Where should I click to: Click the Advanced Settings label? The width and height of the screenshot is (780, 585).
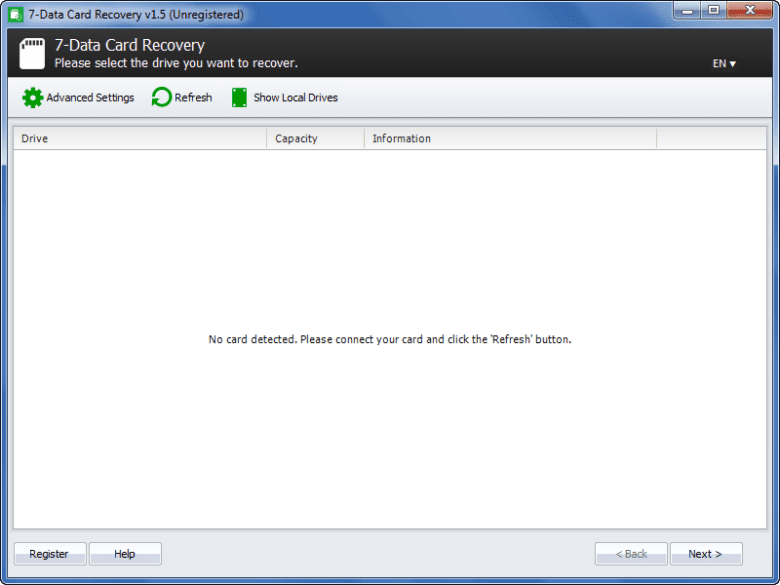click(x=90, y=98)
